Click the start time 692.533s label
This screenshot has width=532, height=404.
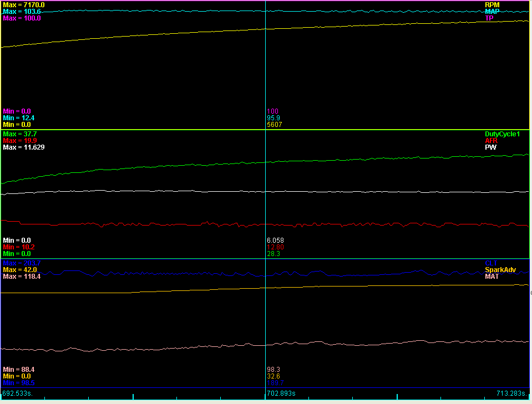click(x=17, y=393)
